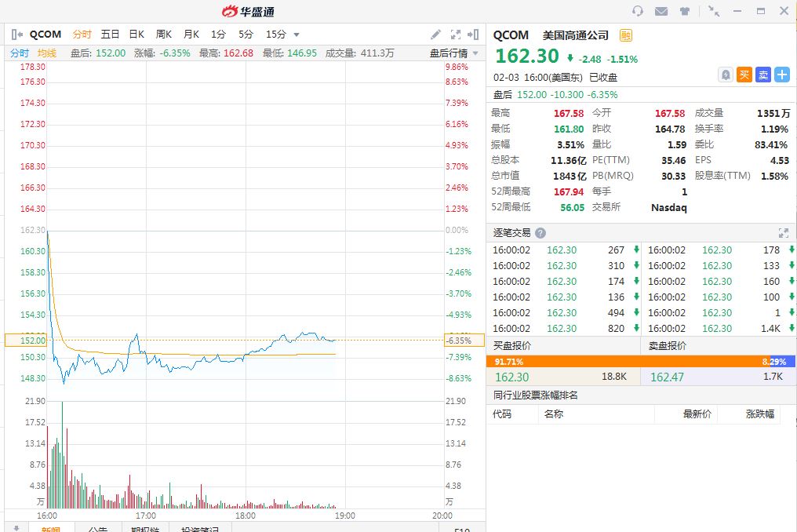Collapse the right quote panel icon

coord(473,34)
